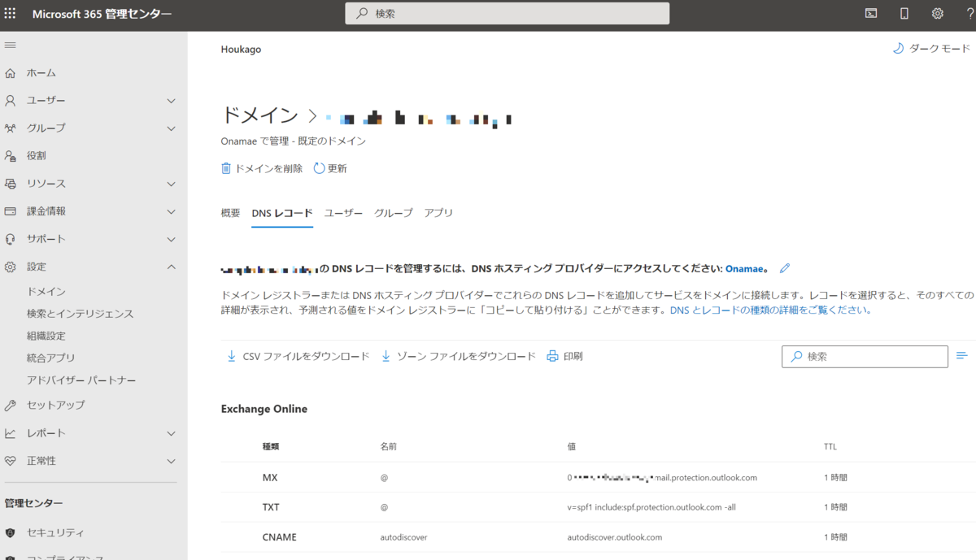Click the top header 検索 box
The image size is (976, 560).
pos(508,14)
